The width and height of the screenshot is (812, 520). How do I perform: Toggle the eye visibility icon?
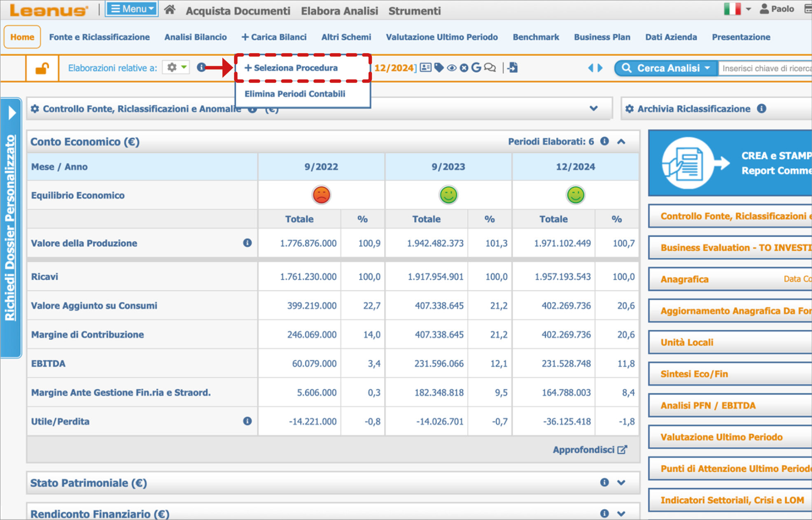(452, 68)
